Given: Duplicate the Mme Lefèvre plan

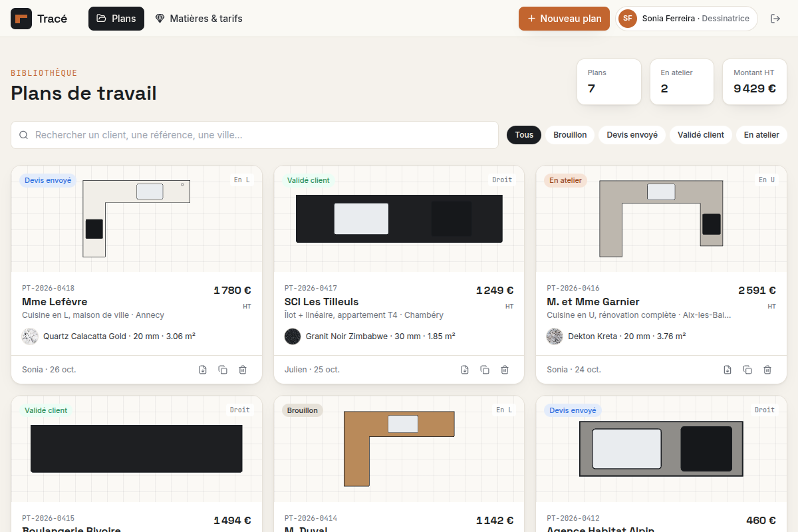Looking at the screenshot, I should [x=223, y=370].
